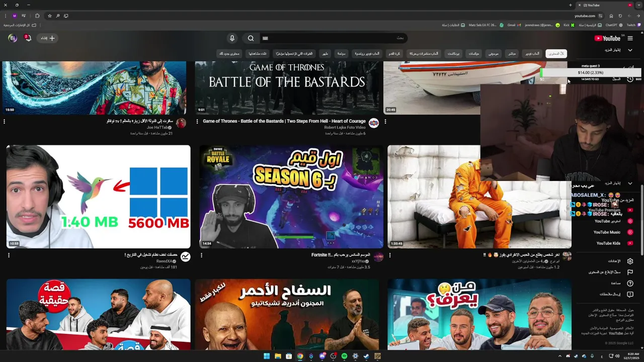
Task: Open the Battle of the Bastards video thumbnail
Action: [x=287, y=88]
